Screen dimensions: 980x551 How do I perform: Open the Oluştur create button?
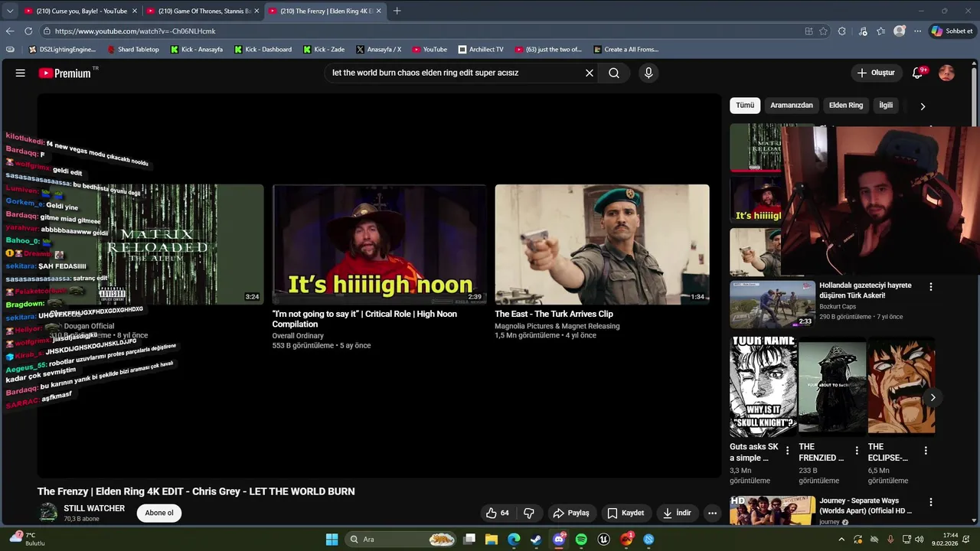coord(876,73)
